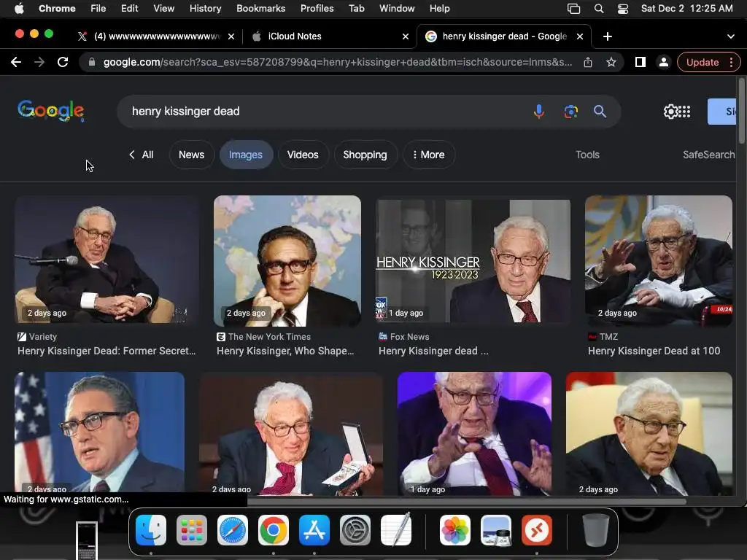Open the image of man holding medal case
The width and height of the screenshot is (747, 560).
[291, 433]
